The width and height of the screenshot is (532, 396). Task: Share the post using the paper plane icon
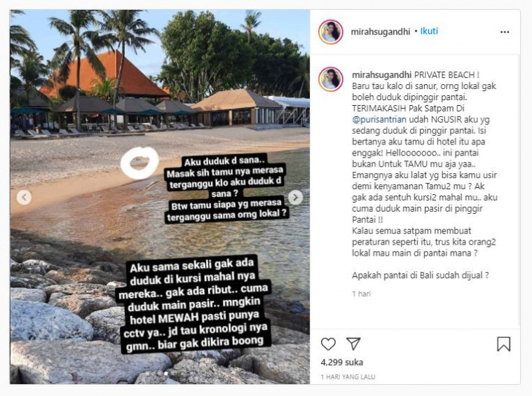pyautogui.click(x=353, y=343)
